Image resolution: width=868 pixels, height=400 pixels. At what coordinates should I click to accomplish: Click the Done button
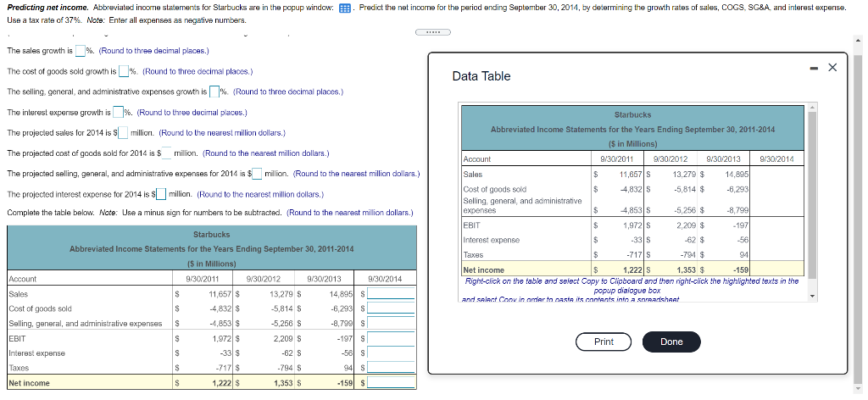coord(671,342)
